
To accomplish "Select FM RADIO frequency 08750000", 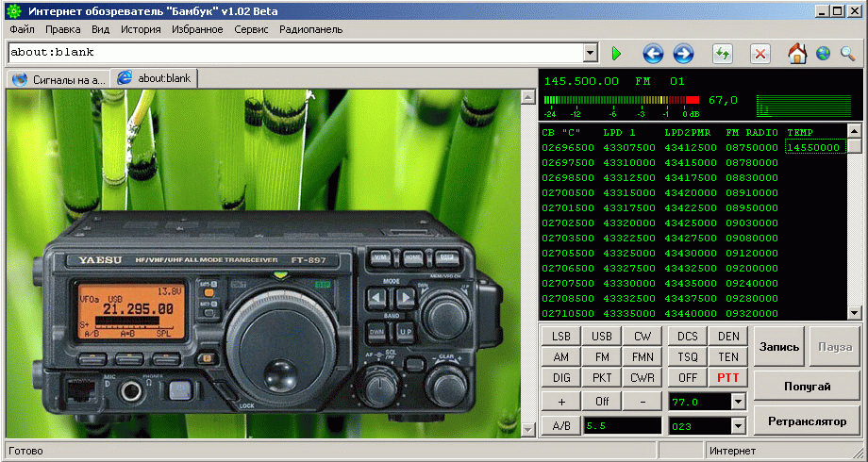I will coord(752,148).
